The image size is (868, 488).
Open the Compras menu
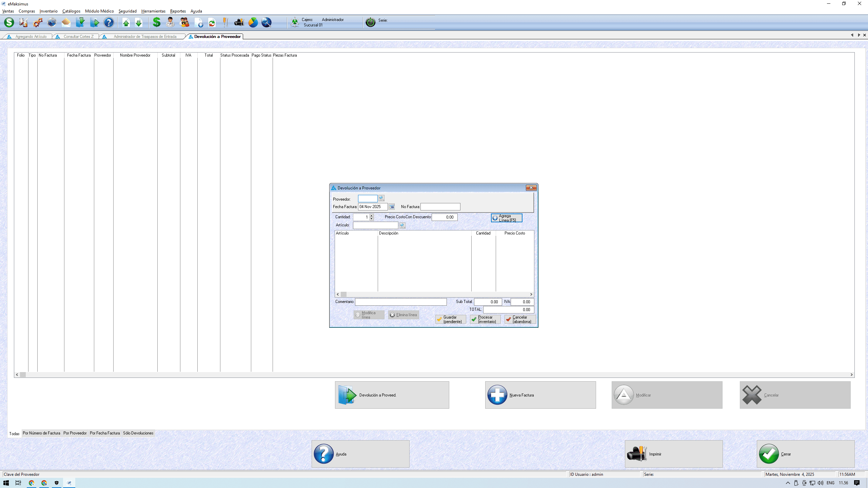[x=27, y=11]
